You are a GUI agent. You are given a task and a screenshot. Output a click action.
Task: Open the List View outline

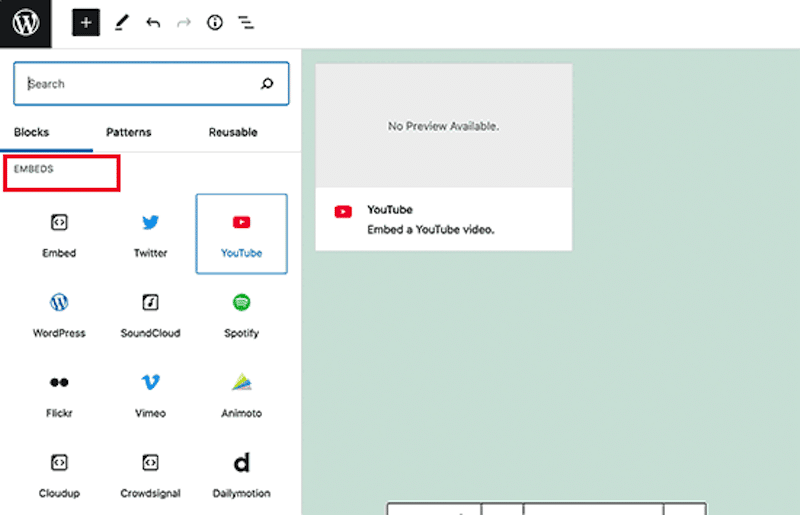coord(246,23)
